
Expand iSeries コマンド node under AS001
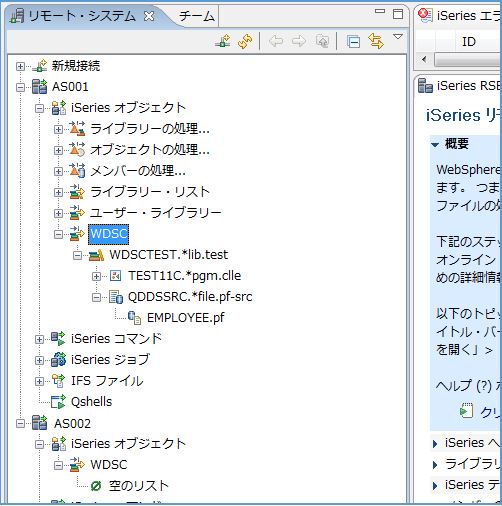[39, 339]
